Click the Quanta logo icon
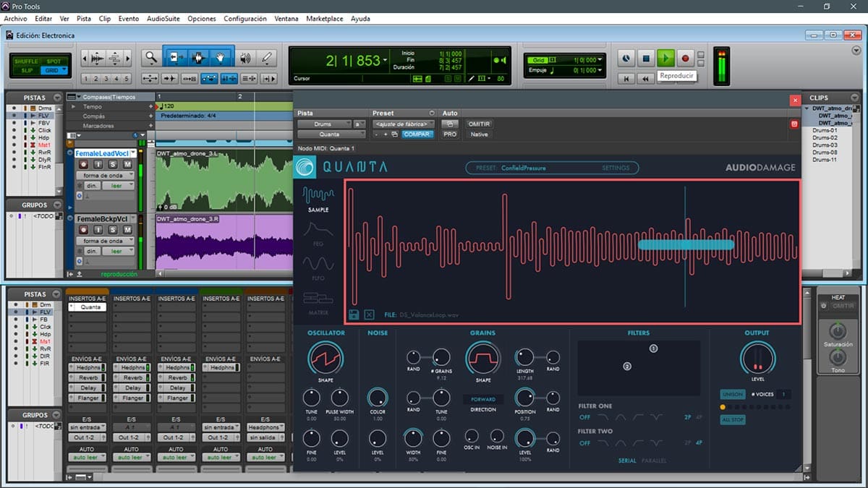This screenshot has width=868, height=488. click(x=305, y=167)
